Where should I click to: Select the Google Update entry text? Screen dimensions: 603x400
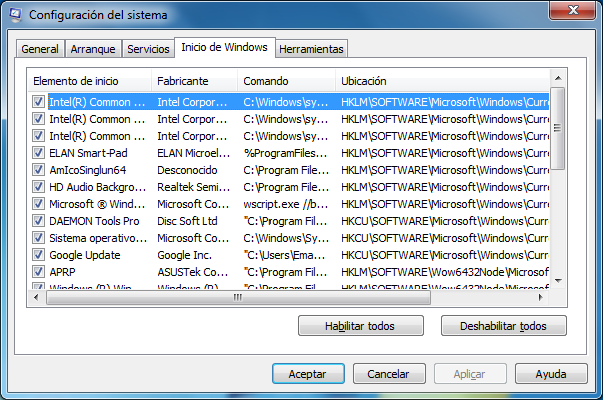tap(85, 255)
